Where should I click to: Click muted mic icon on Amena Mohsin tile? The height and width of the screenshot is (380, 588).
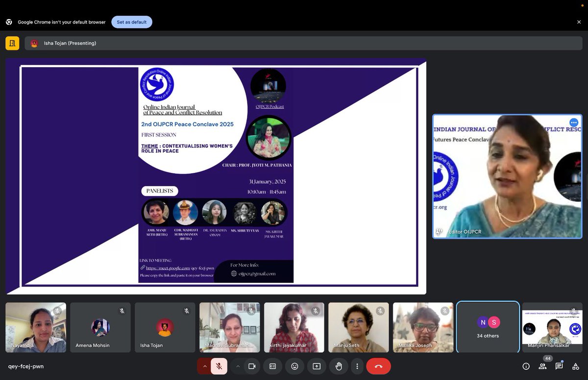122,311
